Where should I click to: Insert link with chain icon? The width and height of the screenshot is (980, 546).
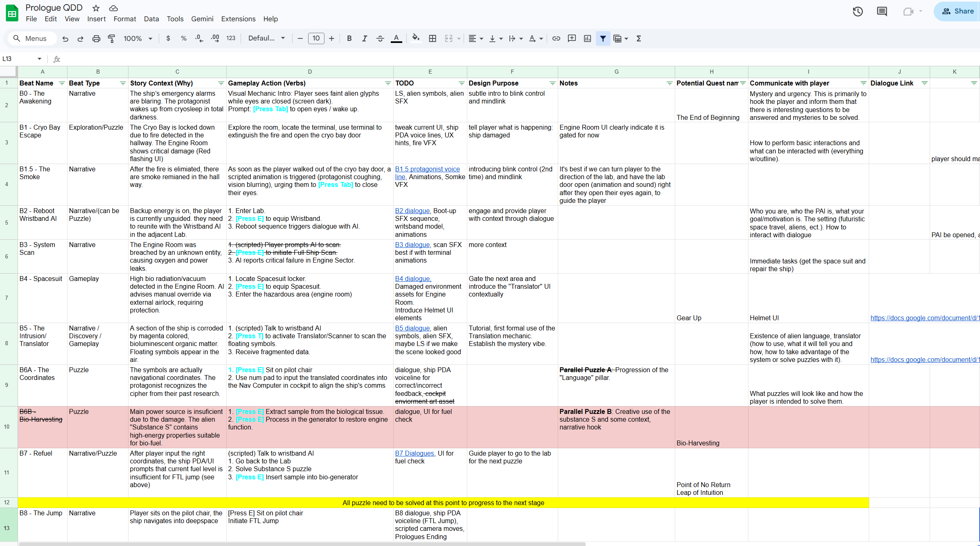point(556,38)
